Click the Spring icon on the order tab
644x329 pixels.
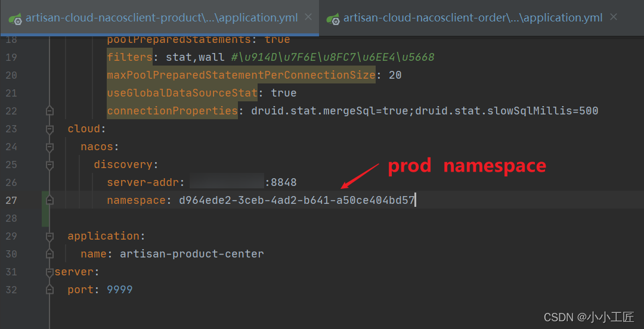click(x=333, y=18)
